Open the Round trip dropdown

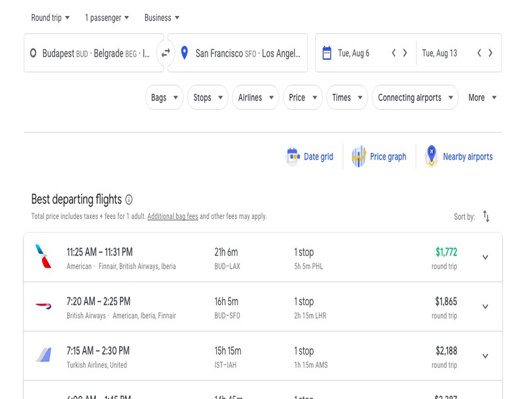(x=51, y=18)
